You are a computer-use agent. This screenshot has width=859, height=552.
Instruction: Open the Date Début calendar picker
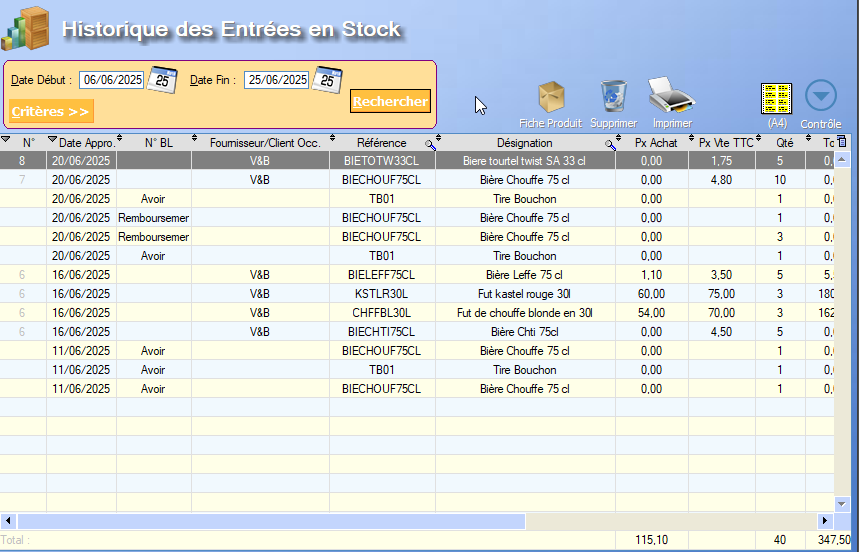(x=162, y=80)
